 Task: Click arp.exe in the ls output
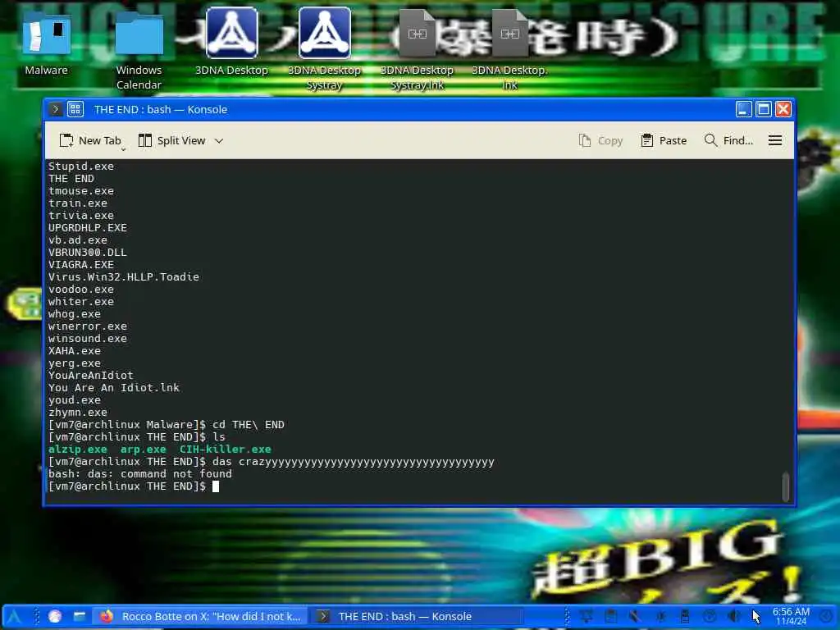(x=143, y=449)
